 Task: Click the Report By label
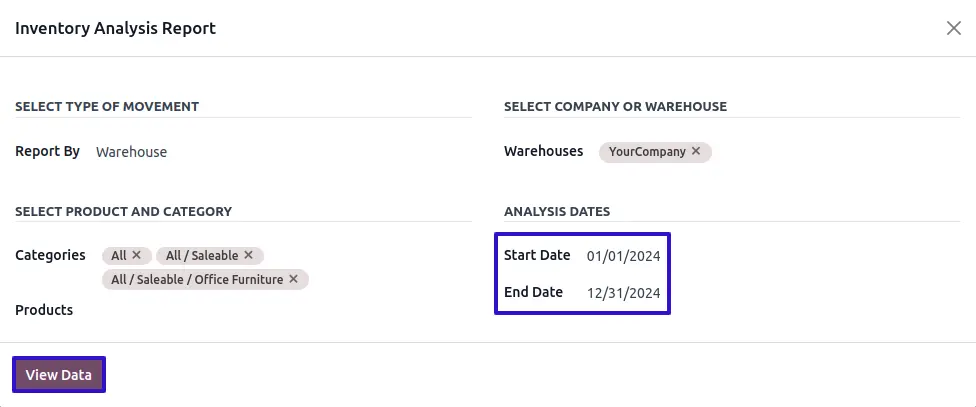[x=47, y=152]
